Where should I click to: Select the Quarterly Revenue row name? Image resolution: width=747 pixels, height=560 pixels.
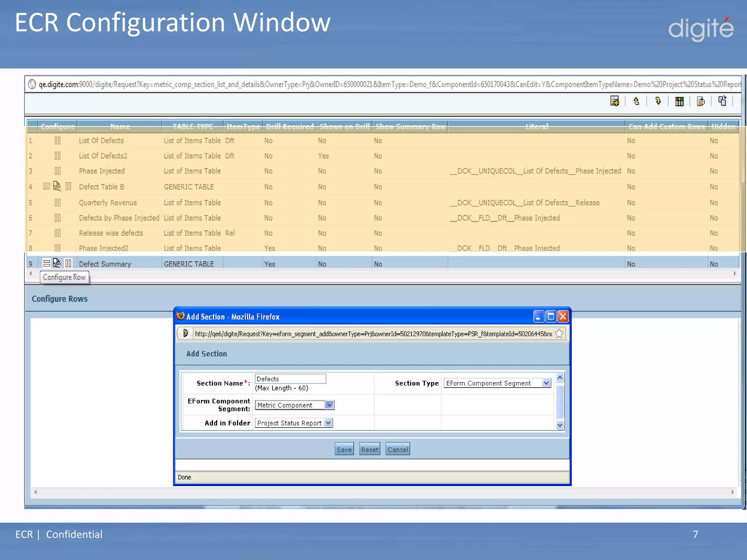(108, 203)
